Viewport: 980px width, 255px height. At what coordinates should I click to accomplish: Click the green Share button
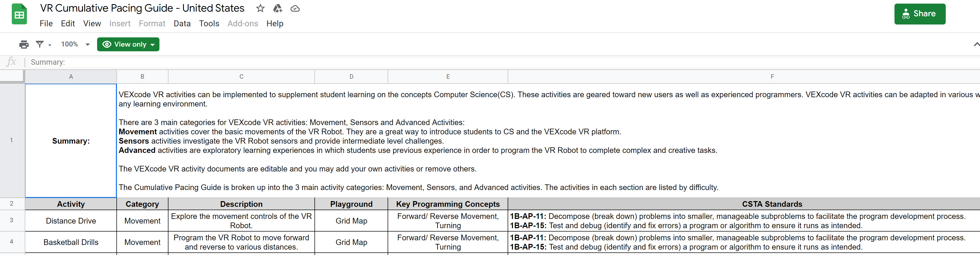tap(920, 14)
